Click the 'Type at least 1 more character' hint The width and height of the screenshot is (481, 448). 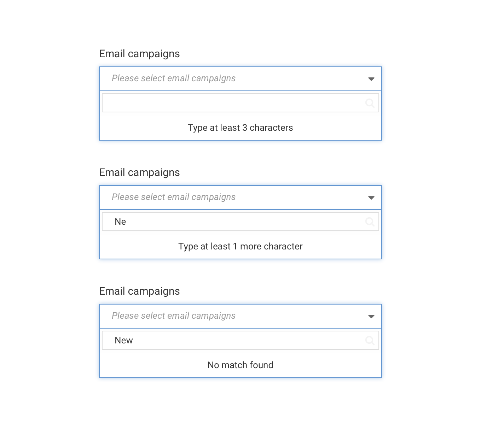[x=240, y=246]
